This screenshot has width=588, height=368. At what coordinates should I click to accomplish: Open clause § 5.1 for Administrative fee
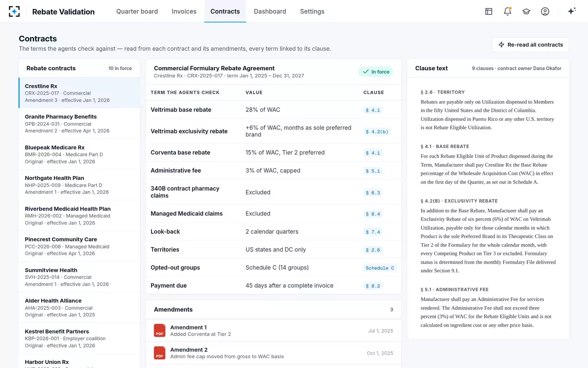pyautogui.click(x=373, y=171)
